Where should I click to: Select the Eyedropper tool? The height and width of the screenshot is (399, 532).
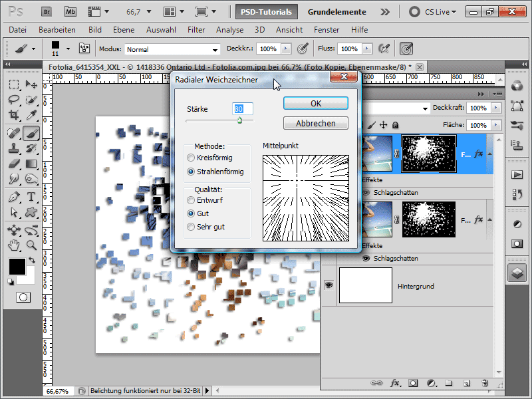31,115
